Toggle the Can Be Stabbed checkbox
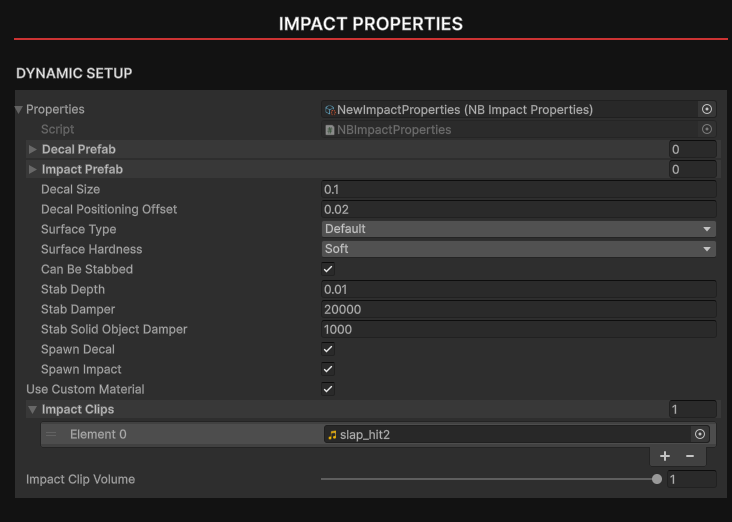 click(x=328, y=269)
